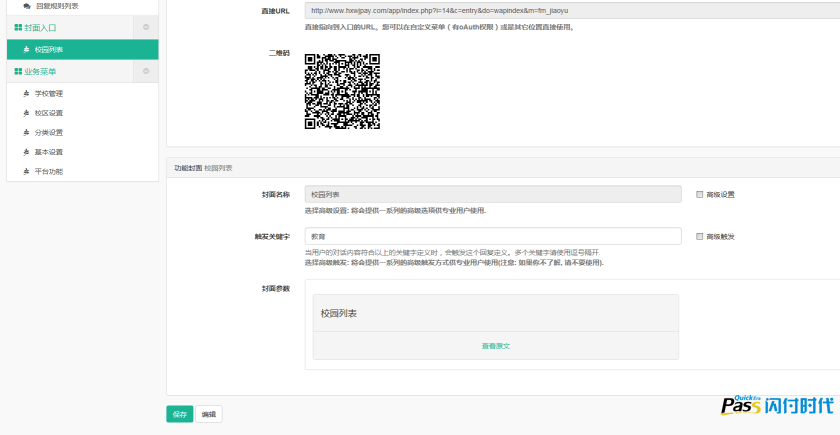Click the icon beside 基本设置

click(26, 152)
